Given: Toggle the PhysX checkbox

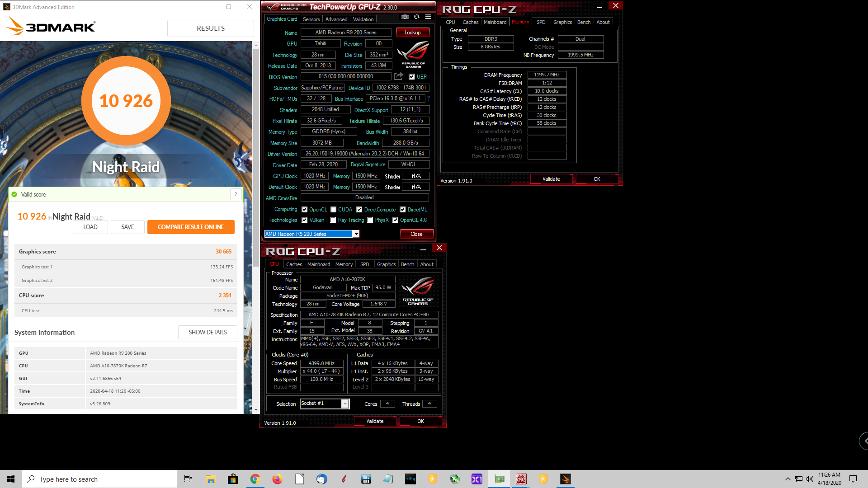Looking at the screenshot, I should [x=370, y=220].
